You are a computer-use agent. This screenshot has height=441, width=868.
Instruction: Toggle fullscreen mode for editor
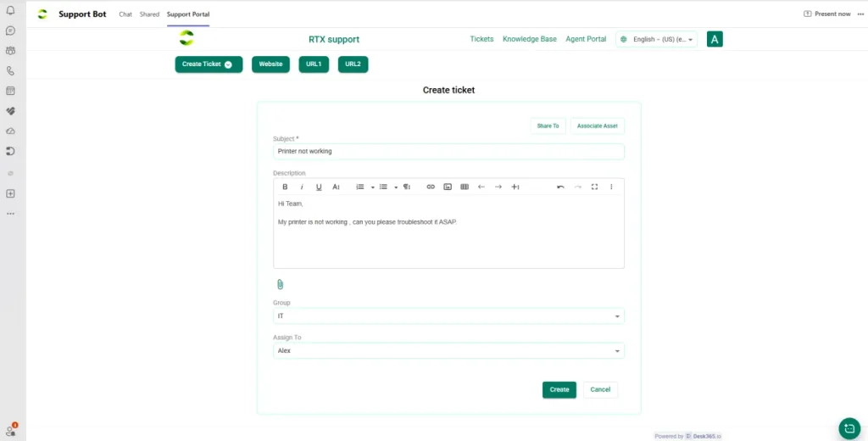594,187
